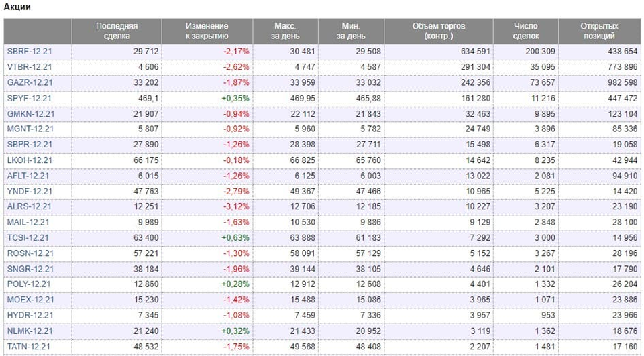644x356 pixels.
Task: Open the GMKN-12.21 ticker
Action: tap(30, 113)
